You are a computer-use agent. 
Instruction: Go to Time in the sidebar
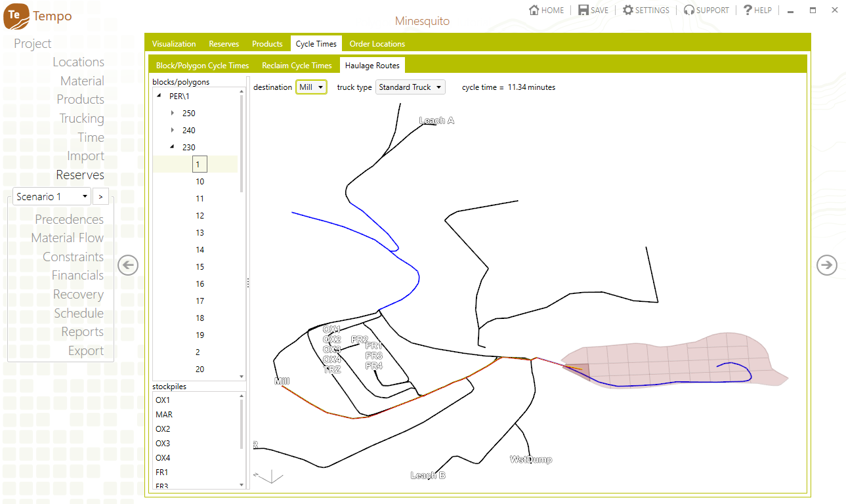[91, 137]
